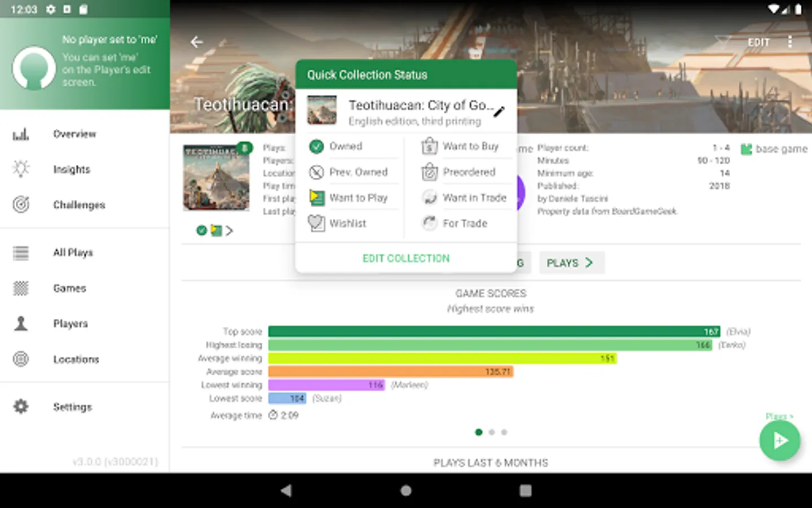
Task: Select the second page dot indicator
Action: 492,432
